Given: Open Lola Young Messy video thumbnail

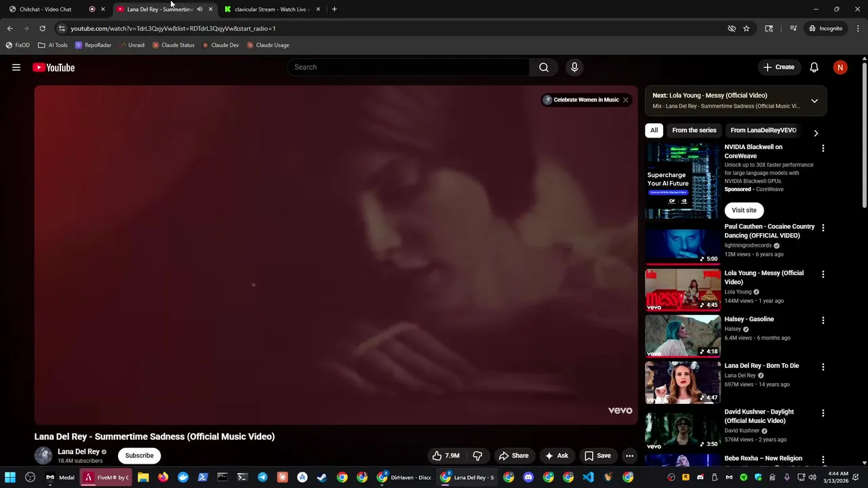Looking at the screenshot, I should (682, 290).
